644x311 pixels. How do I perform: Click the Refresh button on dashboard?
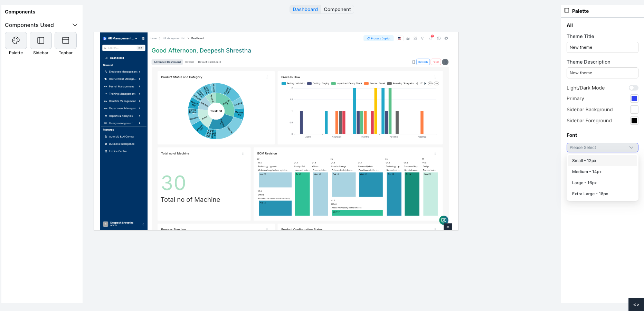pos(423,62)
